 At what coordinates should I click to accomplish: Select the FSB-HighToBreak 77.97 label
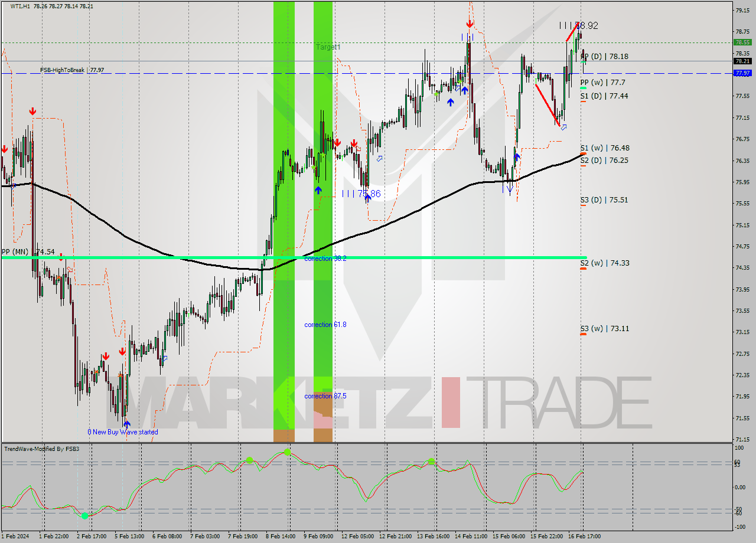click(72, 70)
